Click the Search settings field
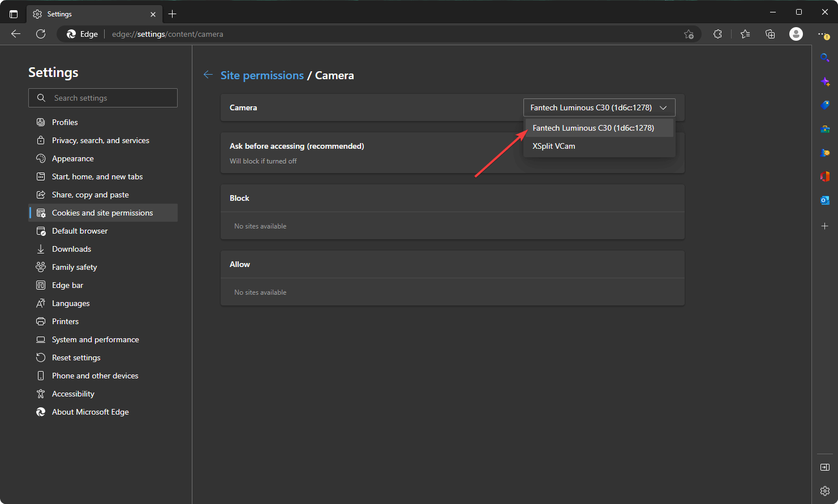The width and height of the screenshot is (838, 504). tap(103, 98)
